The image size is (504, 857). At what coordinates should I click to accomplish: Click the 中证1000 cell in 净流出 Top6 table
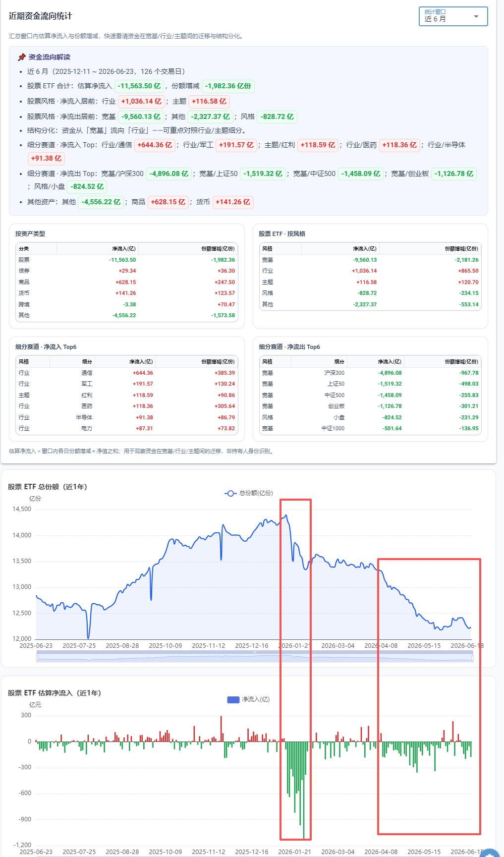pyautogui.click(x=333, y=429)
